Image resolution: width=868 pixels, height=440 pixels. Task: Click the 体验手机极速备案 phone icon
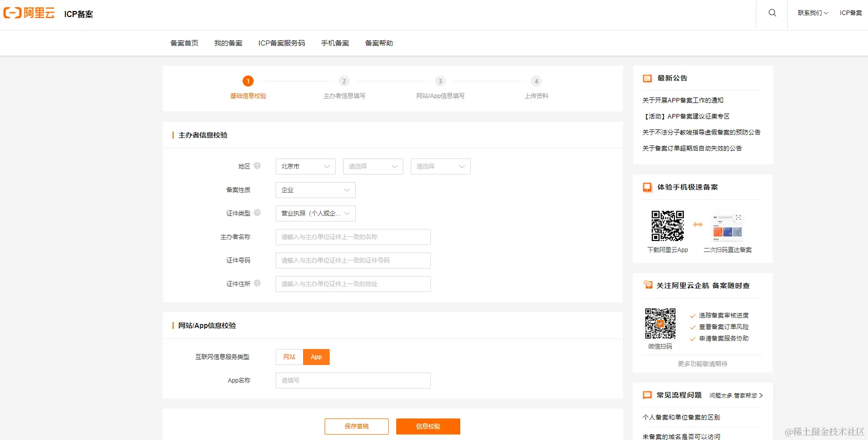point(647,187)
